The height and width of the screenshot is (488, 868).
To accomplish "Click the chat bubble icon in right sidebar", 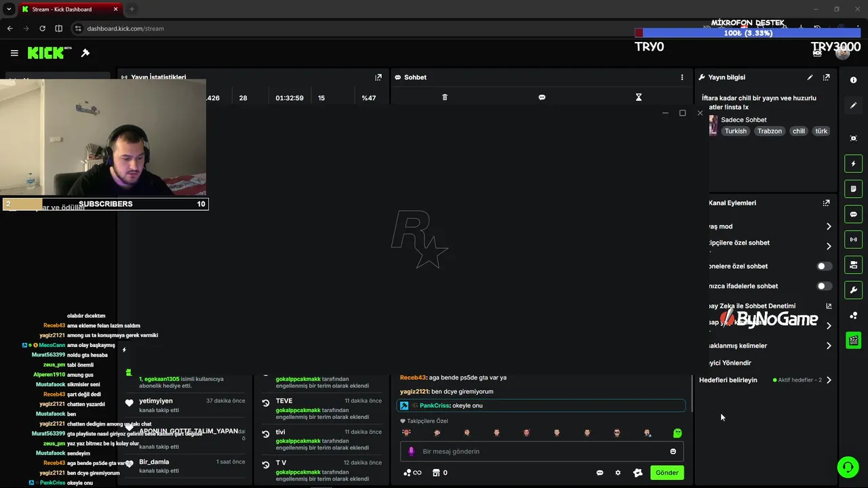I will 853,214.
